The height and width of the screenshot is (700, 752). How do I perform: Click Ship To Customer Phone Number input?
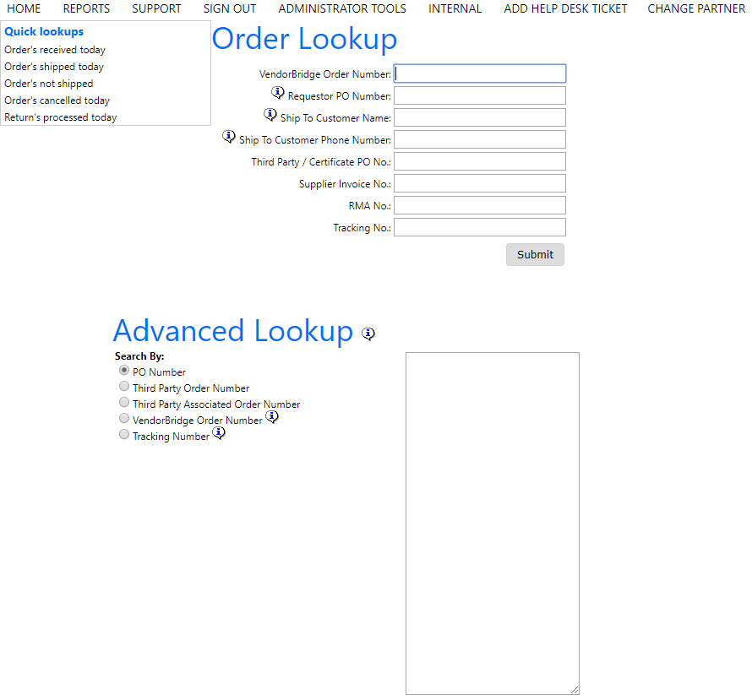[x=480, y=139]
